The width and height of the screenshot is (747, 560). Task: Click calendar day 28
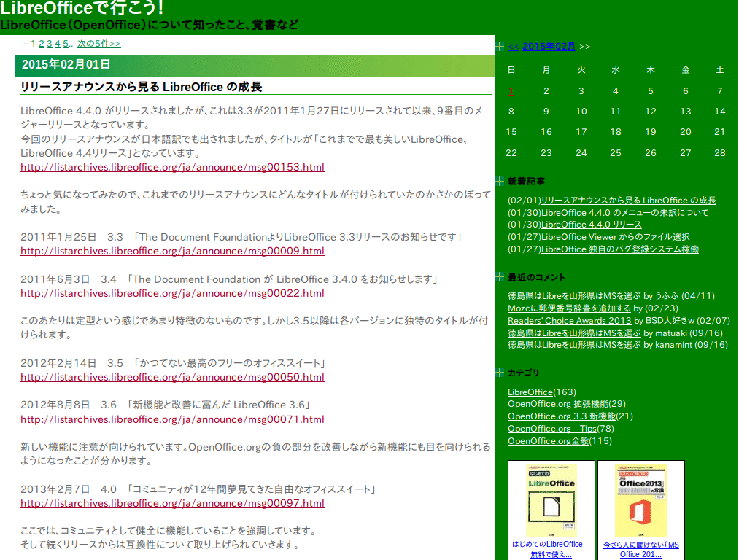click(719, 153)
